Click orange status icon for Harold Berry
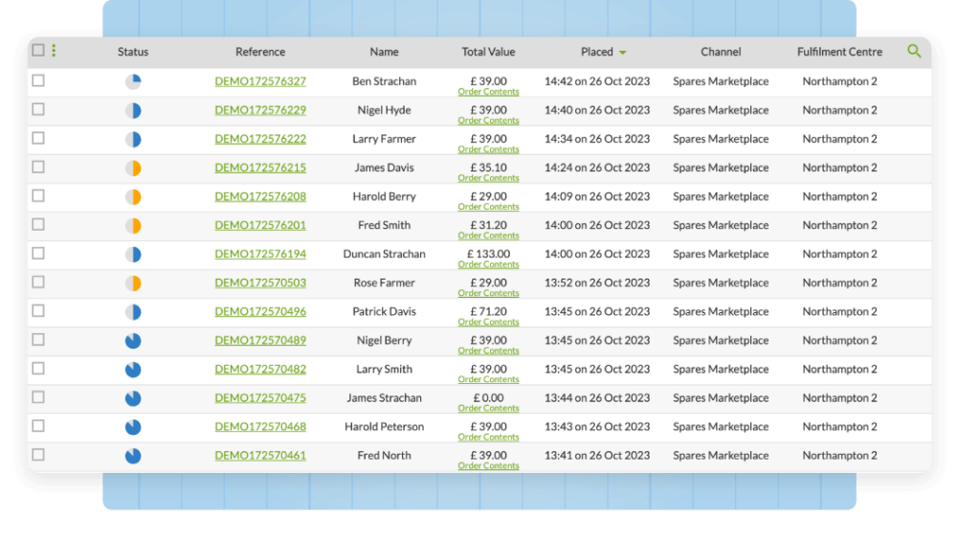This screenshot has width=980, height=540. pos(133,197)
